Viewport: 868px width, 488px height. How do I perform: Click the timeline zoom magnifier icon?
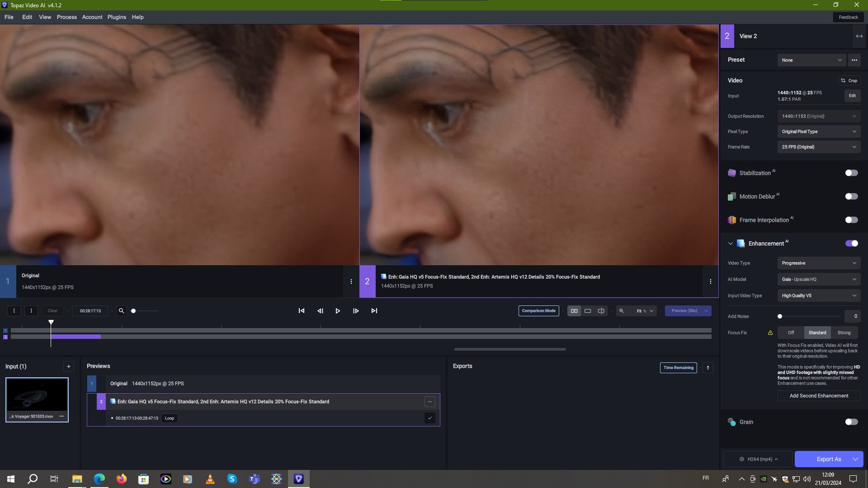point(121,311)
